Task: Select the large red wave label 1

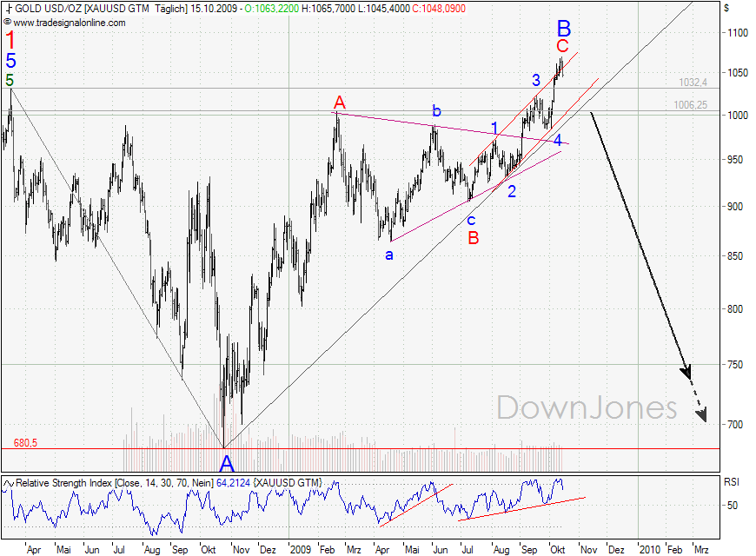Action: pyautogui.click(x=10, y=41)
